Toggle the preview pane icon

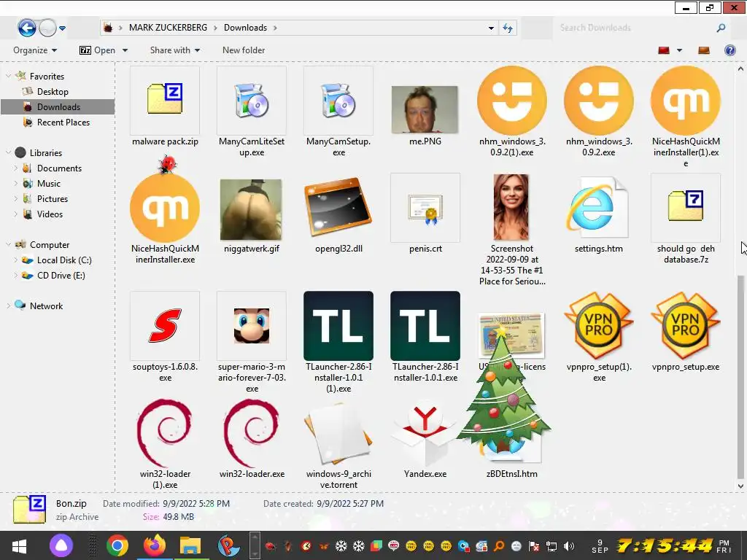[x=704, y=50]
